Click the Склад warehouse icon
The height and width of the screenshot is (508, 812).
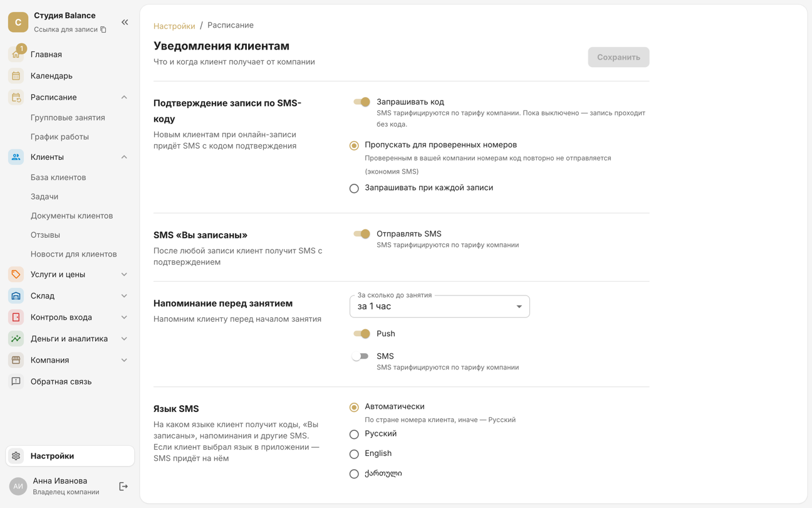tap(16, 295)
